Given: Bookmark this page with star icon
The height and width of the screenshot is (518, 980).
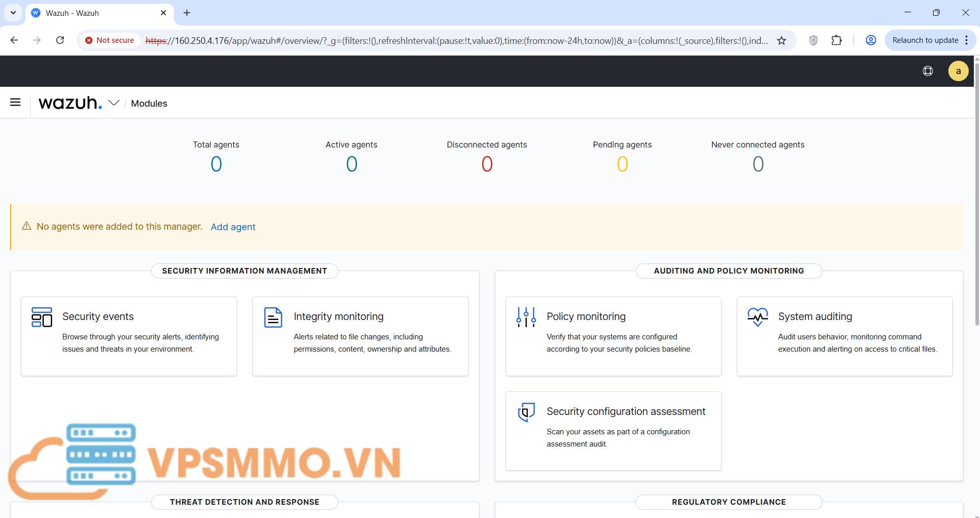Looking at the screenshot, I should (781, 40).
